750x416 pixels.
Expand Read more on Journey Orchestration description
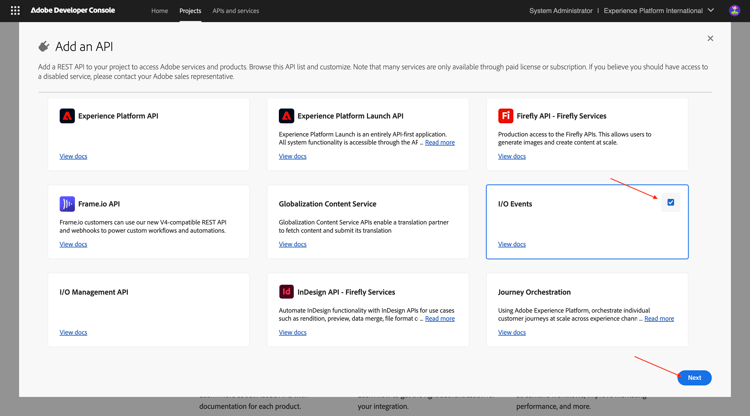tap(658, 319)
